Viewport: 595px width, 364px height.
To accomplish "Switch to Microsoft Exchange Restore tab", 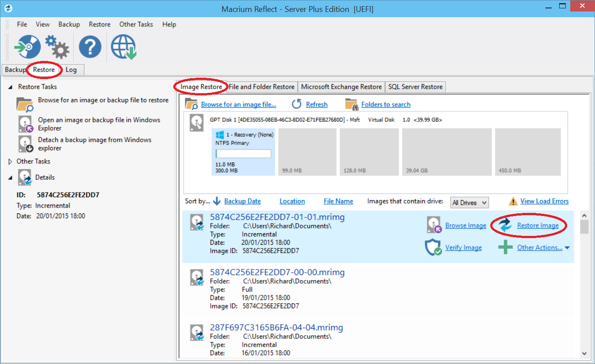I will (x=341, y=87).
